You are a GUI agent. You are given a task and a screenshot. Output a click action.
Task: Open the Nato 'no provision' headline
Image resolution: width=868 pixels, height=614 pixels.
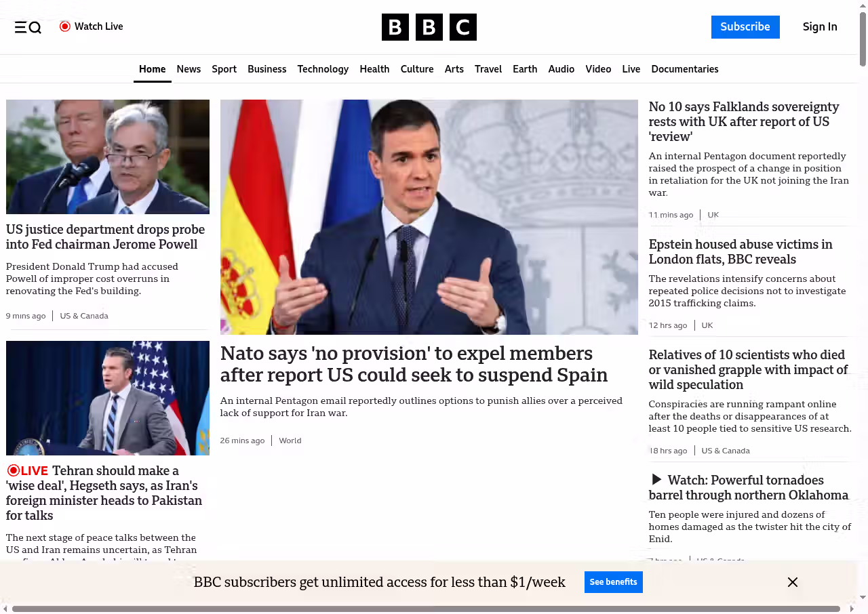pyautogui.click(x=414, y=364)
